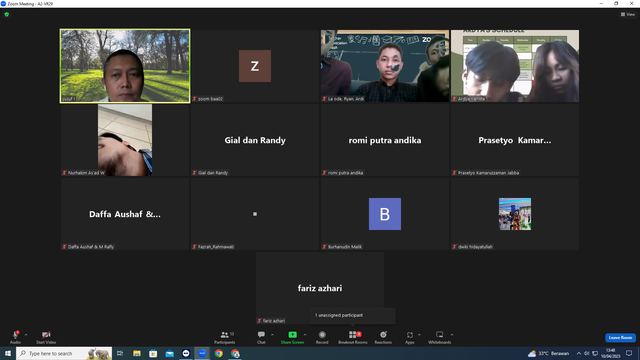The width and height of the screenshot is (640, 360).
Task: Click the taskbar search box
Action: [64, 353]
